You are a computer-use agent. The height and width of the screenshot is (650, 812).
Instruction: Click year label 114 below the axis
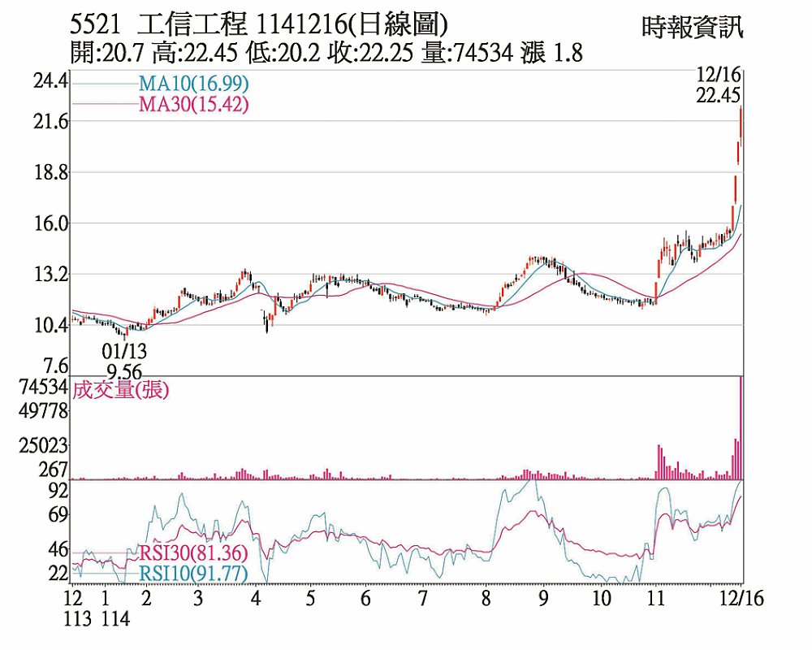pos(114,619)
